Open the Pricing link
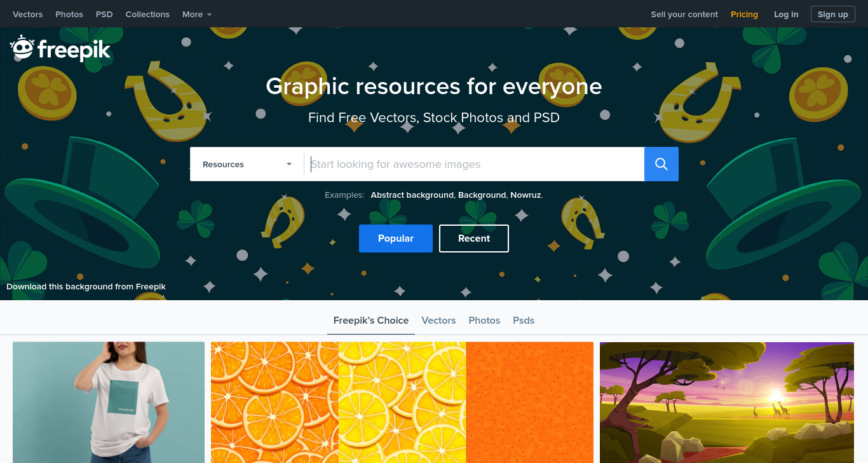868x463 pixels. click(744, 14)
